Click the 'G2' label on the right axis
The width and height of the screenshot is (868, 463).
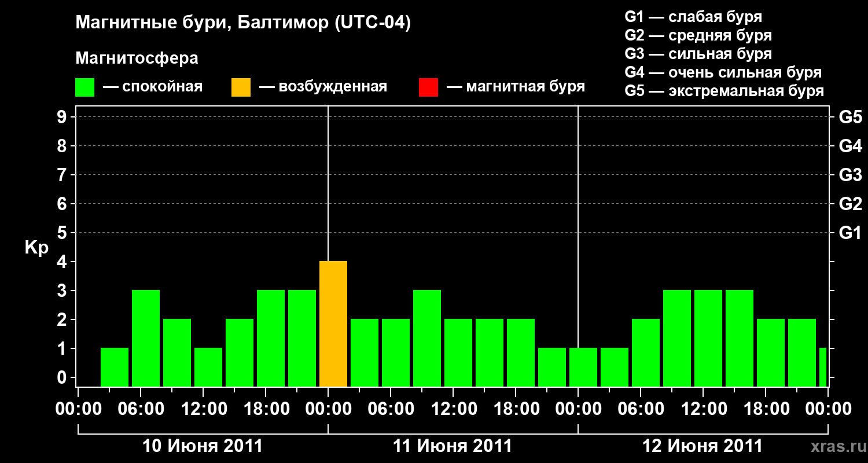[x=851, y=204]
